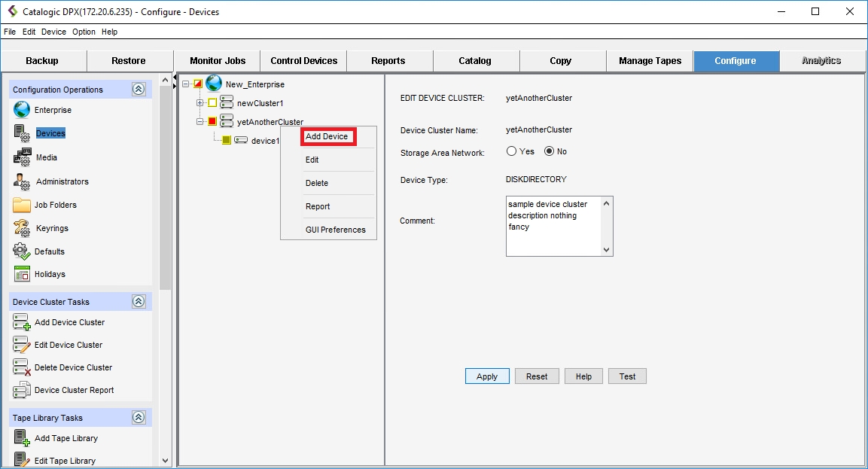Click inside the Comment text area
The height and width of the screenshot is (469, 868).
pyautogui.click(x=553, y=226)
